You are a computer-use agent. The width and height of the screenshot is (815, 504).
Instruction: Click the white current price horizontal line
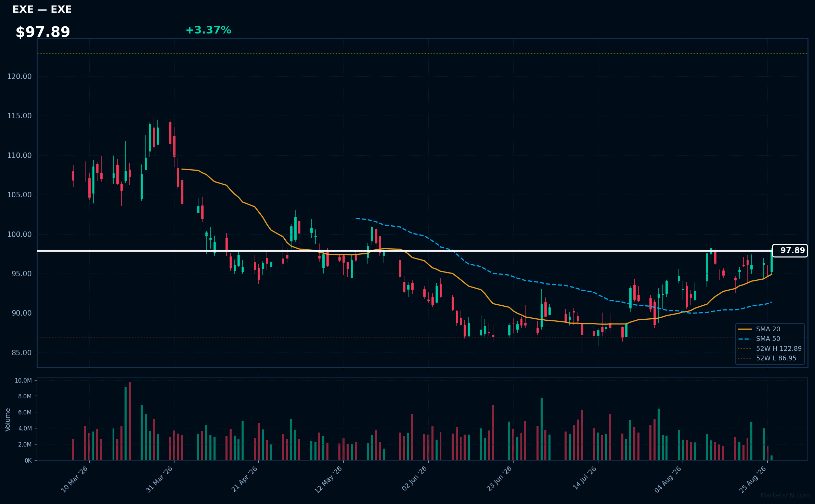404,251
